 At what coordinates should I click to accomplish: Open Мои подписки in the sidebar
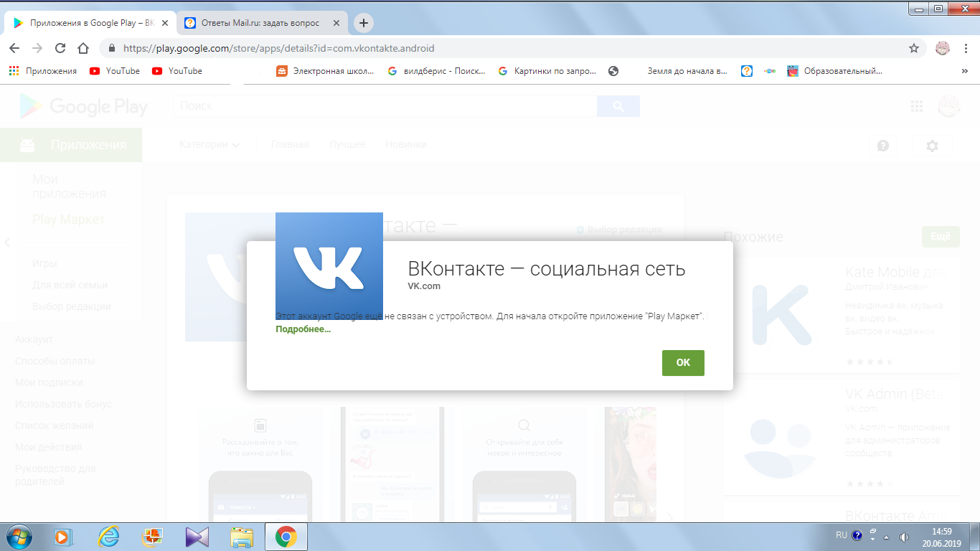click(49, 382)
